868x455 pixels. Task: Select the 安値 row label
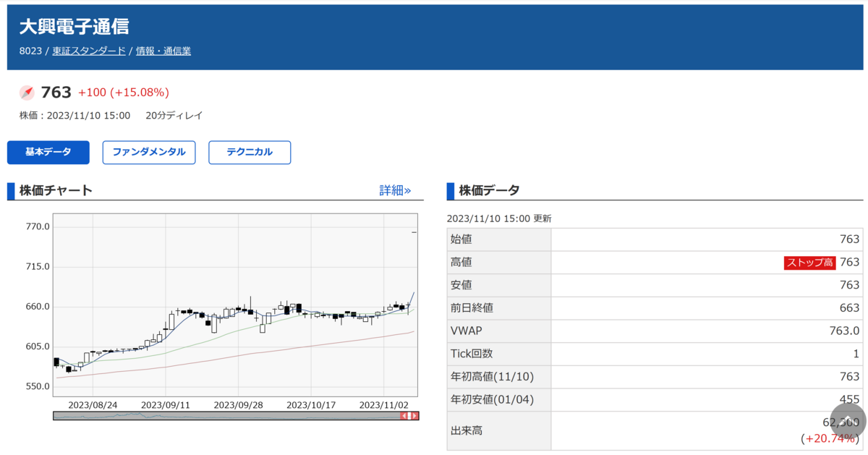click(499, 285)
